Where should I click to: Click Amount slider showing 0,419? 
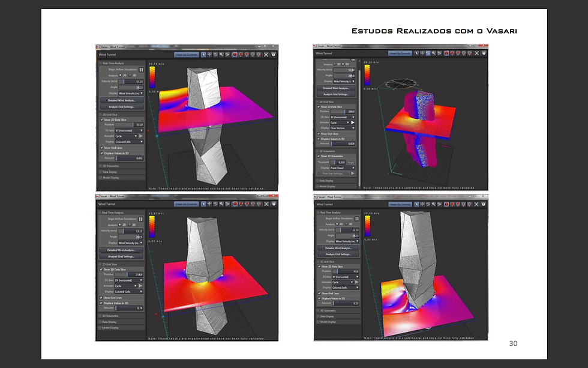pyautogui.click(x=343, y=143)
